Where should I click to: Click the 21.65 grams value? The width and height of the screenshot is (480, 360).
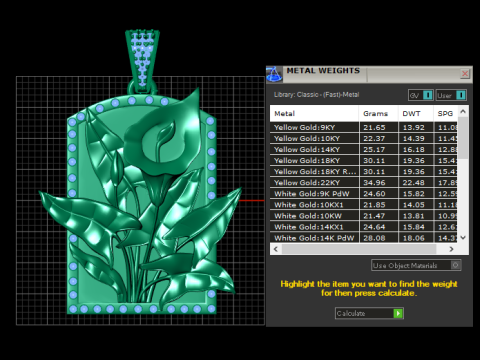pos(374,127)
